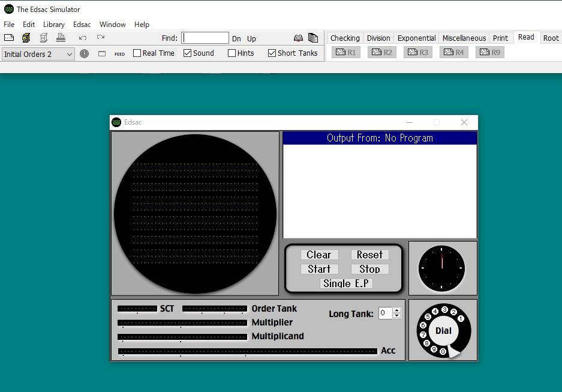The image size is (562, 392).
Task: Click the Stop button on the Edsac panel
Action: click(x=369, y=269)
